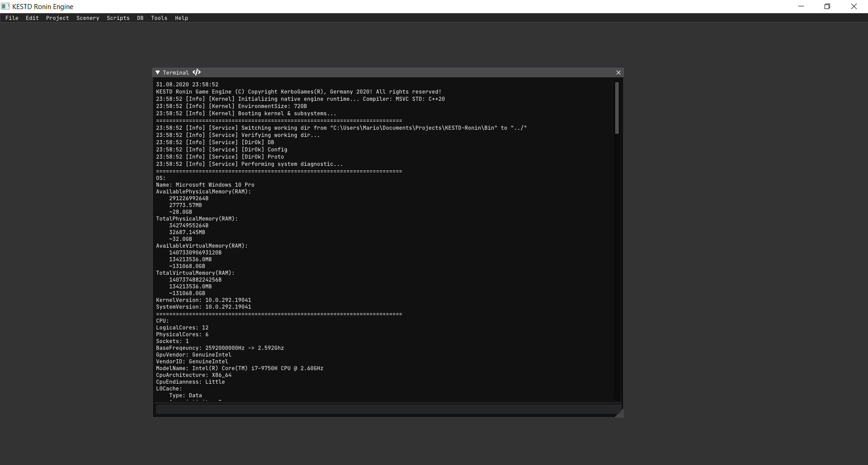Click the 'Sockets: 1' line
Viewport: 868px width, 465px height.
(x=172, y=341)
